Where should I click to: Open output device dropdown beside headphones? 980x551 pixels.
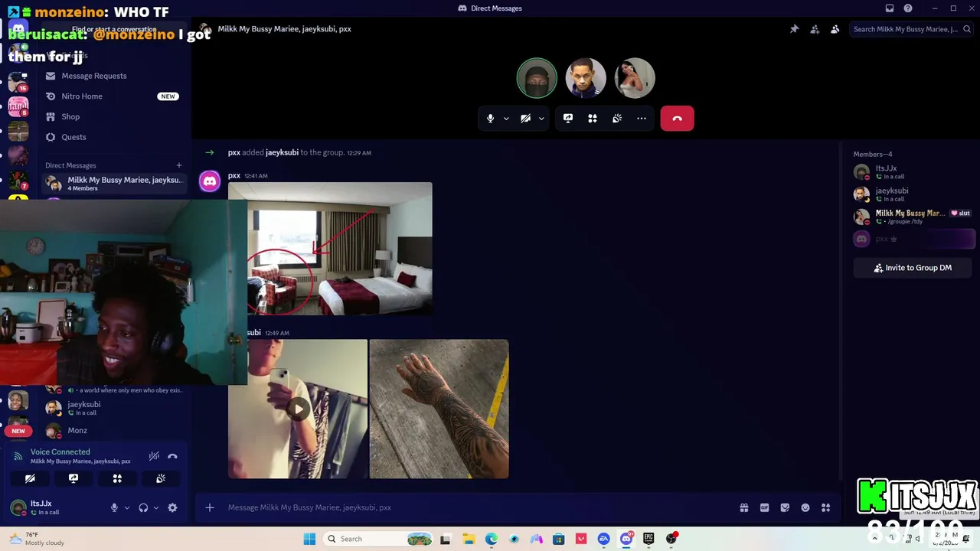coord(156,507)
